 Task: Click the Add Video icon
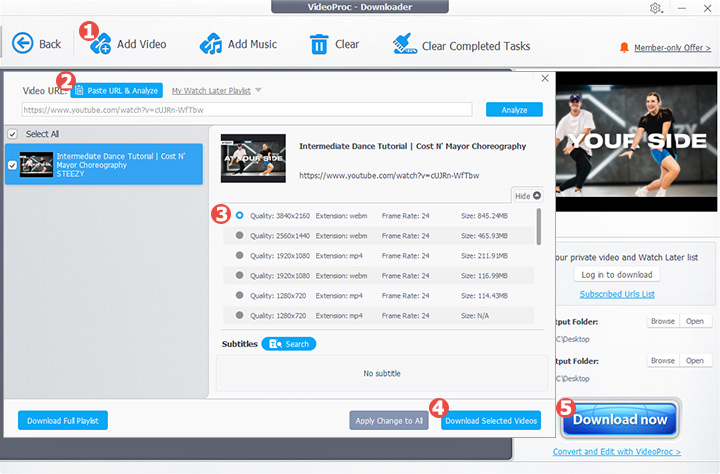click(98, 44)
